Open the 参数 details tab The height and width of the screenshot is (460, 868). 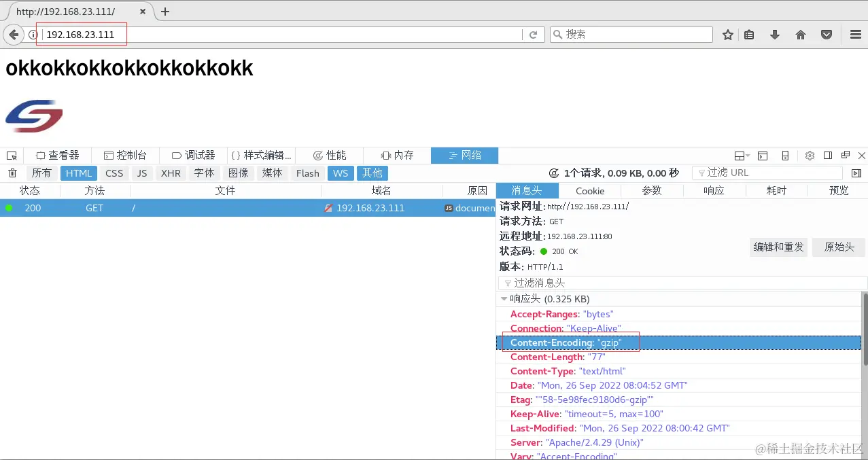652,191
